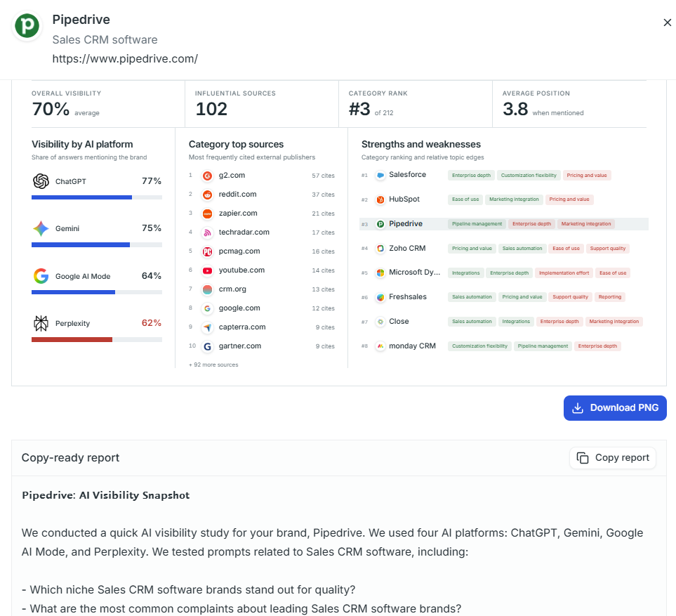Click the techradar.com source icon
676x616 pixels.
[x=207, y=232]
